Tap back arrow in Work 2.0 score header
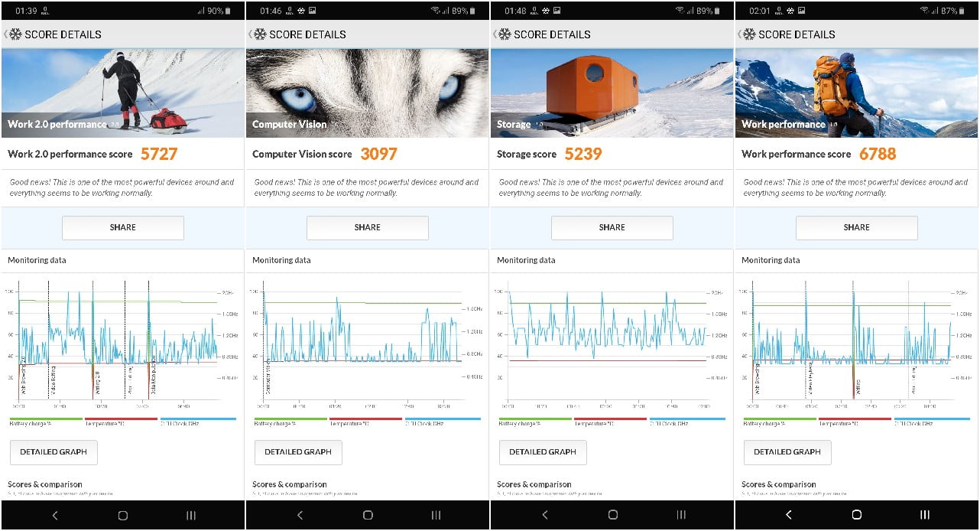 click(5, 34)
